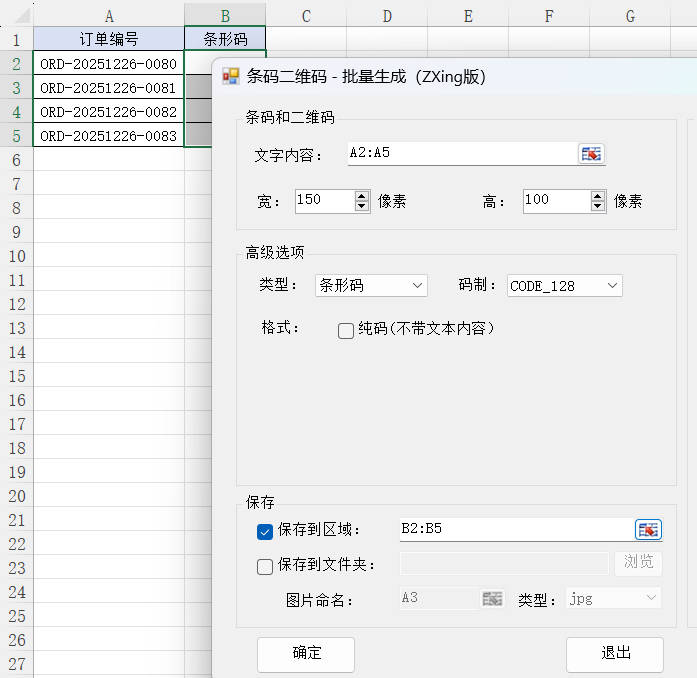Open 类型 dropdown showing 条形码
697x678 pixels.
(x=371, y=286)
